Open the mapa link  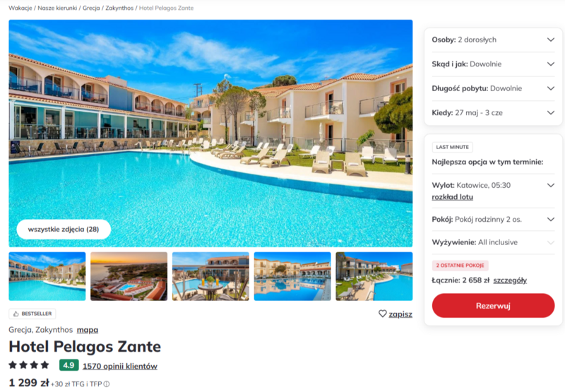pyautogui.click(x=88, y=330)
